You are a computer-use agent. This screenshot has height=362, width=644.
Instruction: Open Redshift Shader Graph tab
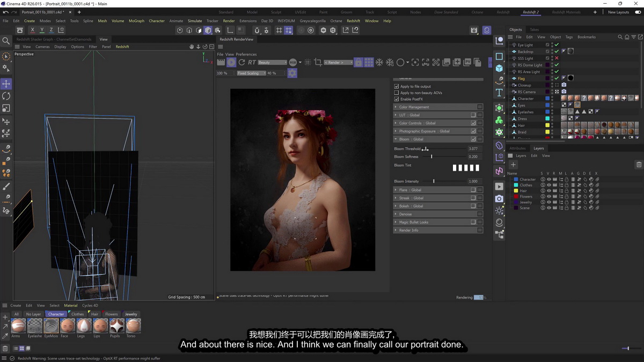54,39
